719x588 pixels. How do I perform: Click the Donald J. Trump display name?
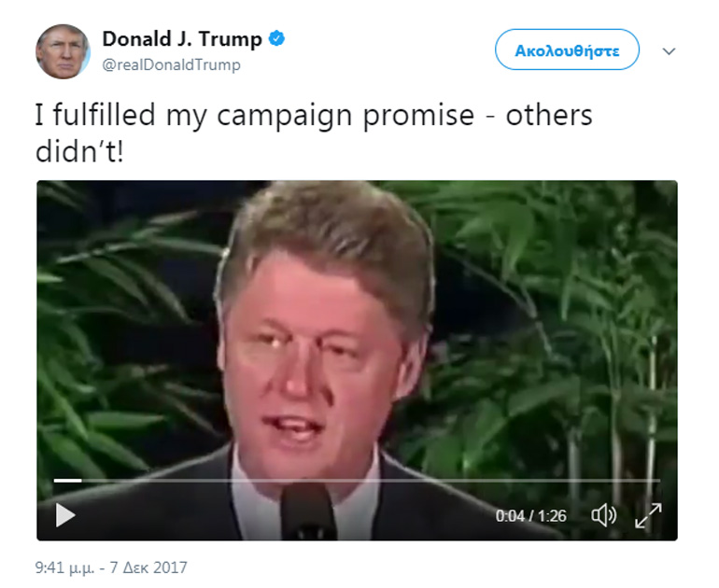pos(182,39)
